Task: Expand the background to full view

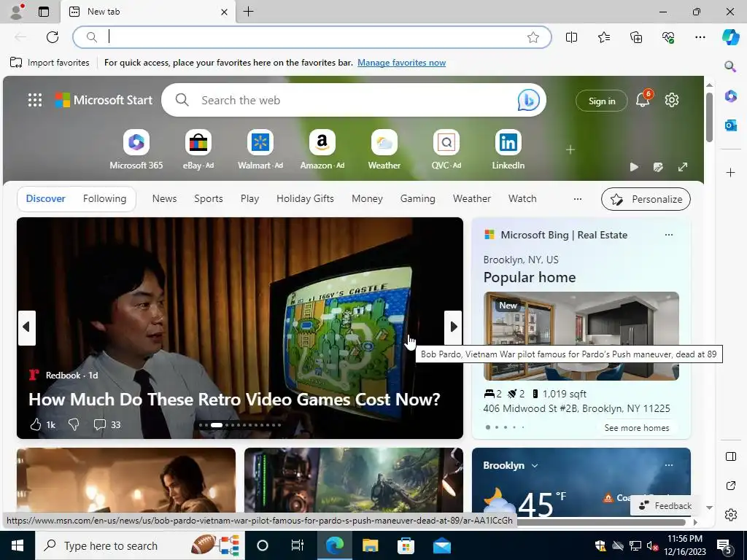Action: [683, 167]
